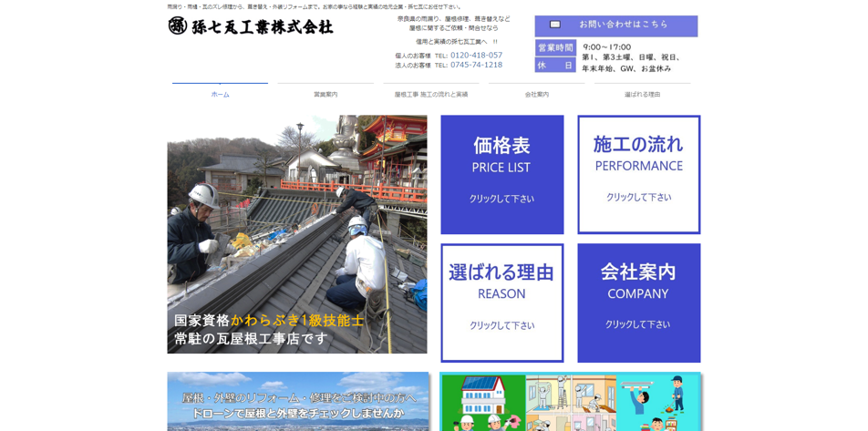868x431 pixels.
Task: Click the 選ばれる理由 REASON tile
Action: click(x=501, y=303)
